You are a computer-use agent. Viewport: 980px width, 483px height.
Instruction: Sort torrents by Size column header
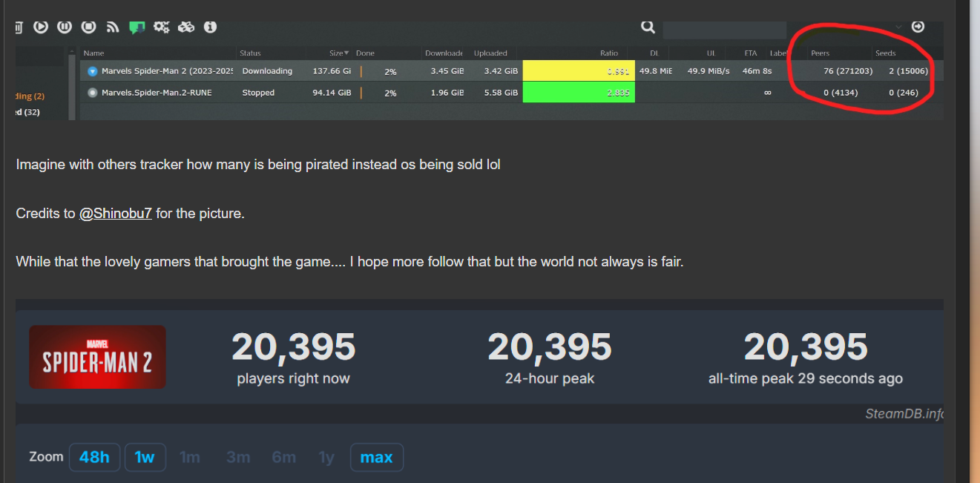tap(336, 53)
